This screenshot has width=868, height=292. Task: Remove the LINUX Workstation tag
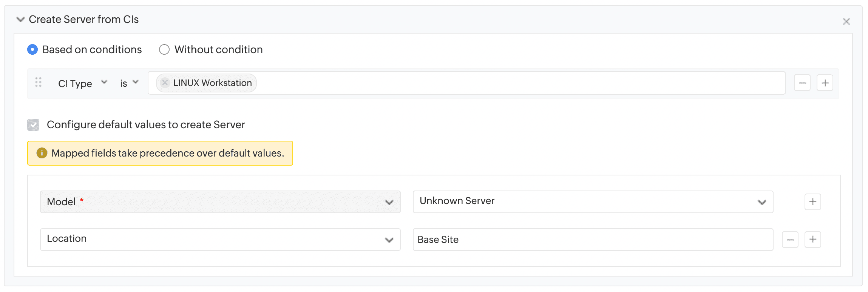165,83
